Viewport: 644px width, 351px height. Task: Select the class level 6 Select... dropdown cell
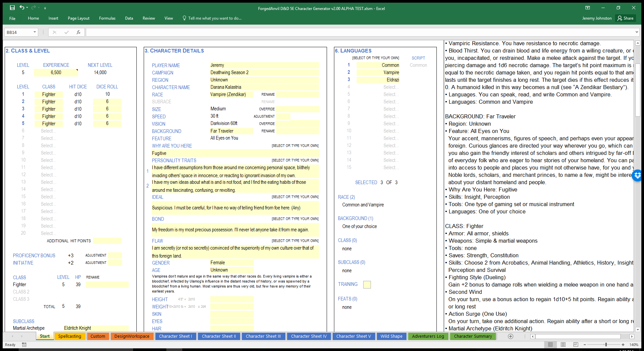pyautogui.click(x=49, y=131)
